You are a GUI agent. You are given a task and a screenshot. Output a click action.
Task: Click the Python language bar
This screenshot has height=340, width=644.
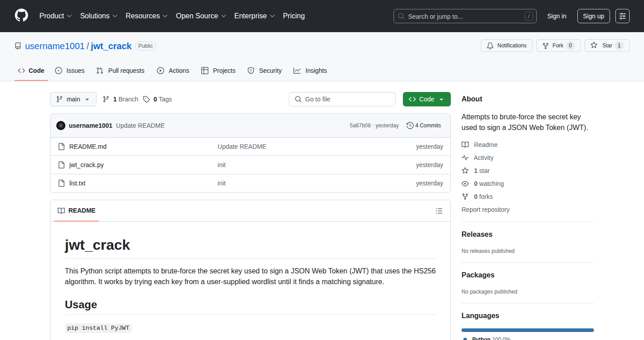click(x=528, y=330)
